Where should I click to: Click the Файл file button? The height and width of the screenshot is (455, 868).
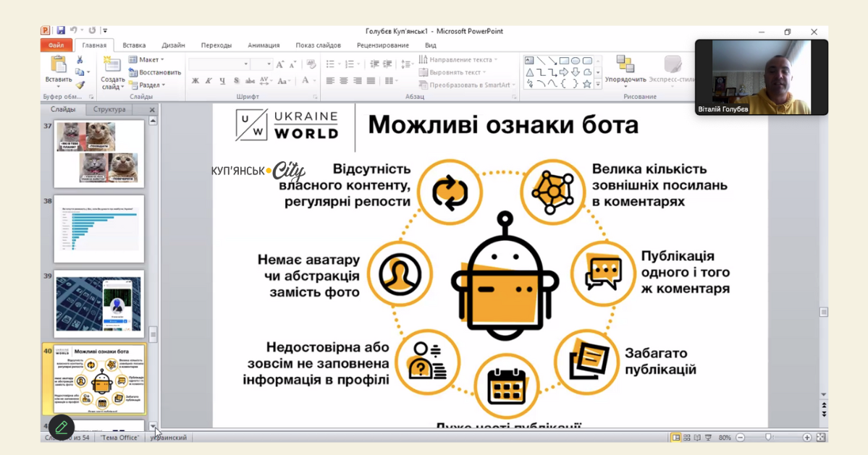point(56,45)
